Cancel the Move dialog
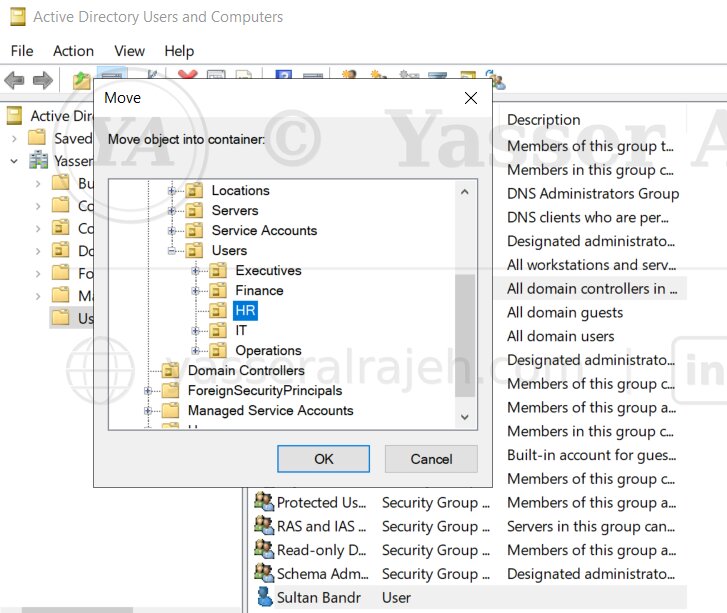The image size is (727, 613). pyautogui.click(x=431, y=459)
